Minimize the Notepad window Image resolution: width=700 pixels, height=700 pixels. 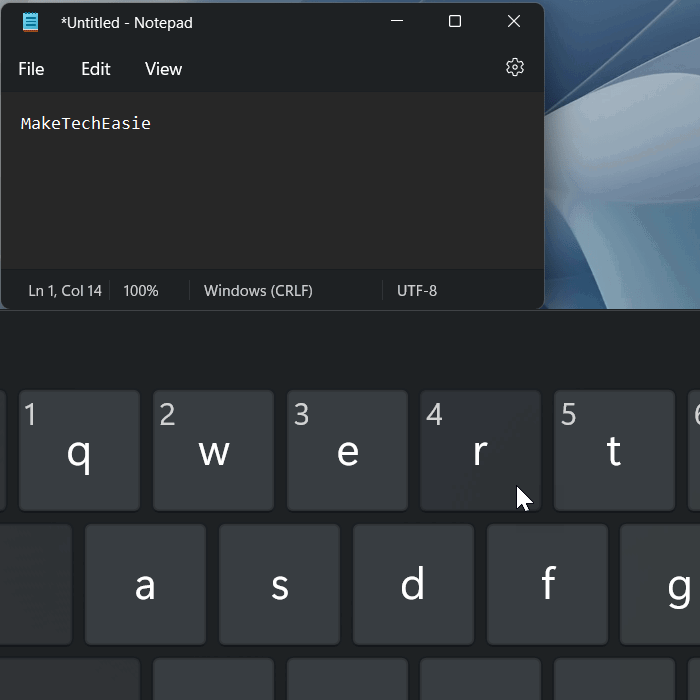tap(397, 21)
